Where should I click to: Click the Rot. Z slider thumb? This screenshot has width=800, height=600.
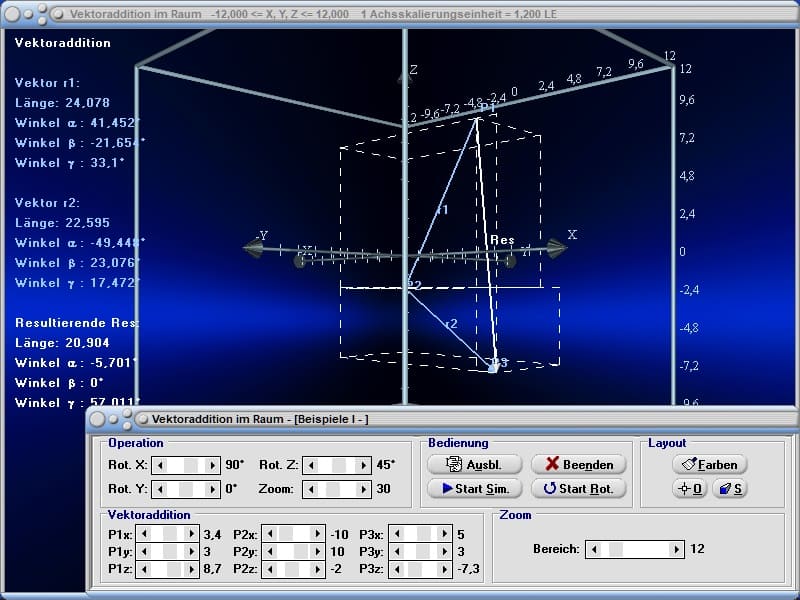[x=339, y=465]
